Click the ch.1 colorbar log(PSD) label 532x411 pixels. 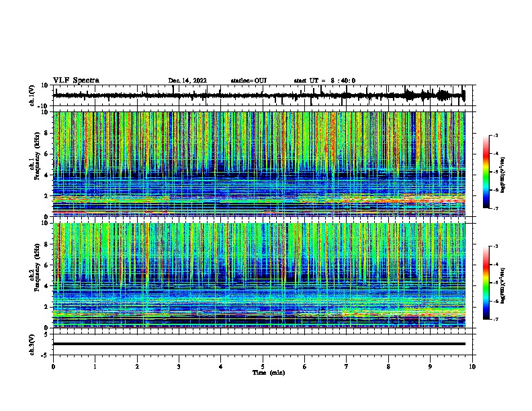pos(503,175)
